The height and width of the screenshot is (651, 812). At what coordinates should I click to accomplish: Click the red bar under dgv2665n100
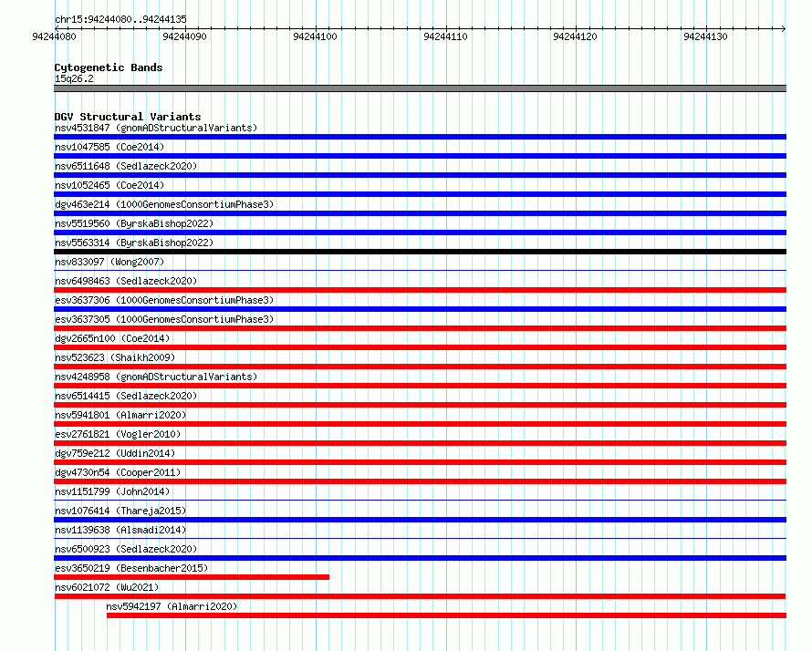click(x=420, y=347)
